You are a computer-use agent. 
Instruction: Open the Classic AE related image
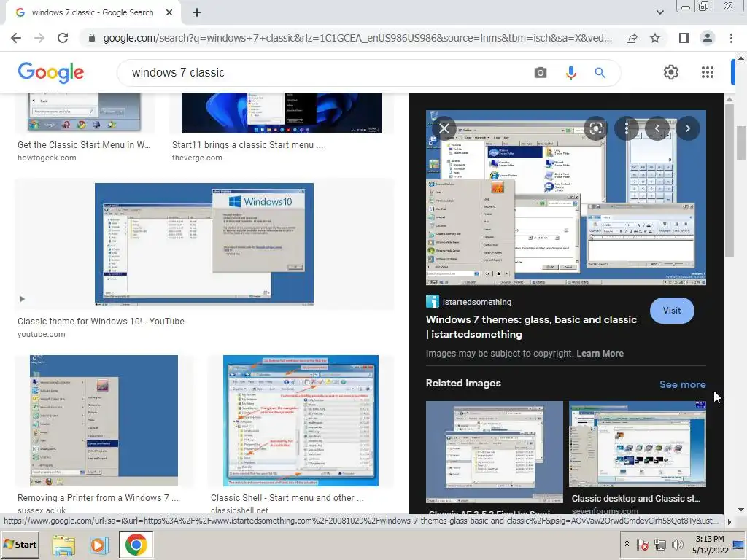495,452
